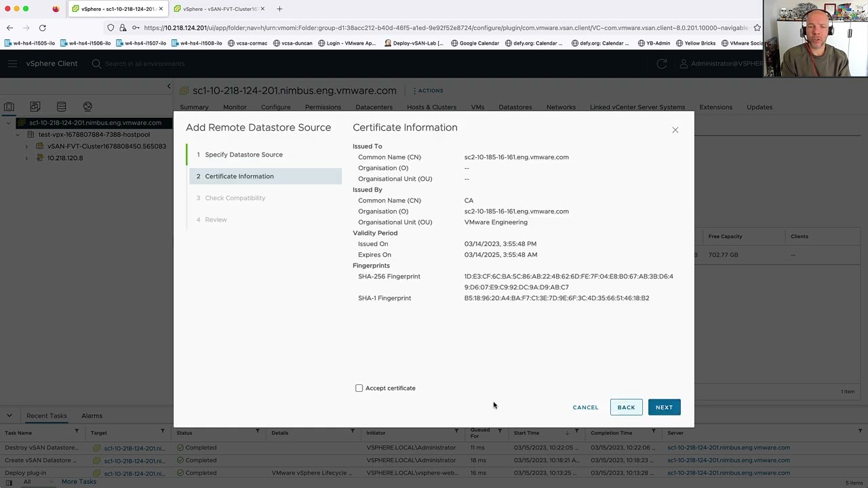Collapse test-vpx hostpool datacenter node
868x488 pixels.
point(18,135)
